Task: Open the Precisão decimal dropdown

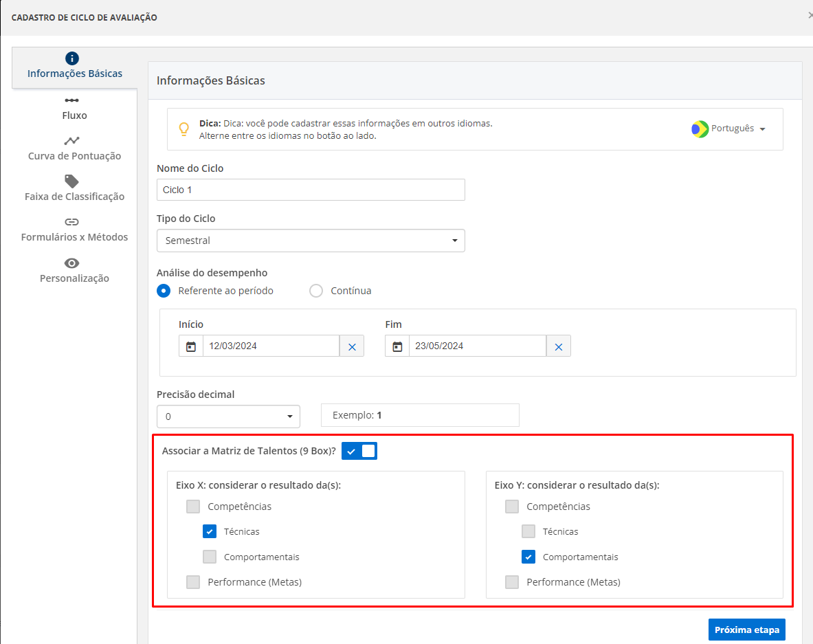Action: (x=228, y=417)
